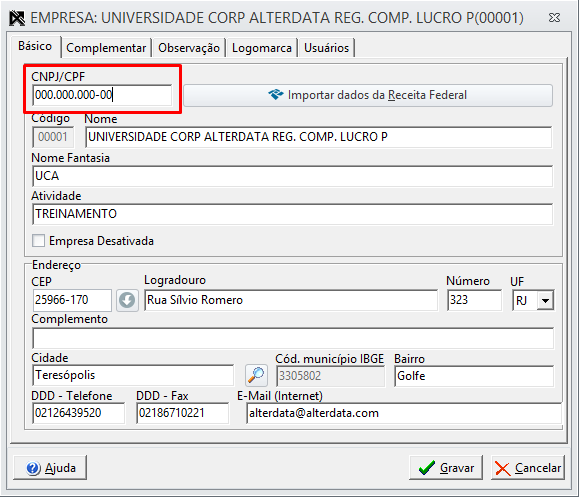Focus the CNPJ/CPF input field

(x=102, y=95)
